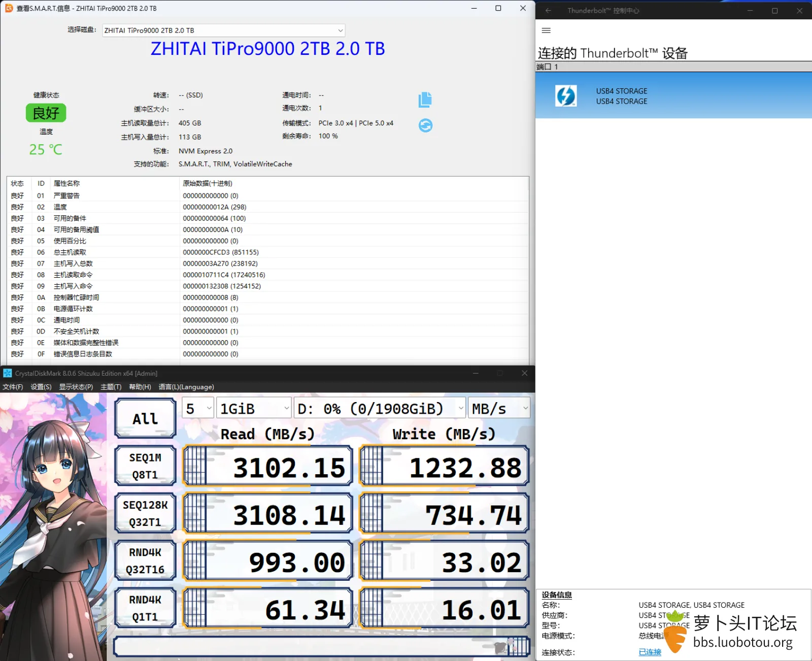Viewport: 812px width, 661px height.
Task: Open the Thunderbolt hamburger menu
Action: coord(546,30)
